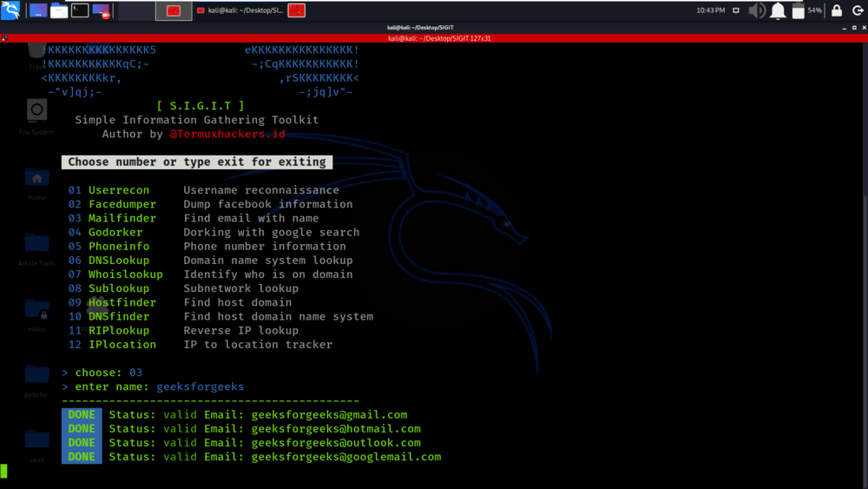
Task: Click the '10 DNSfinder' menu line
Action: pyautogui.click(x=220, y=316)
